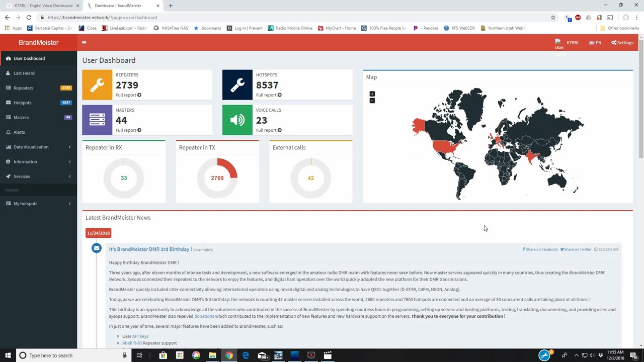
Task: Click the purple Masters server icon tile
Action: (97, 120)
